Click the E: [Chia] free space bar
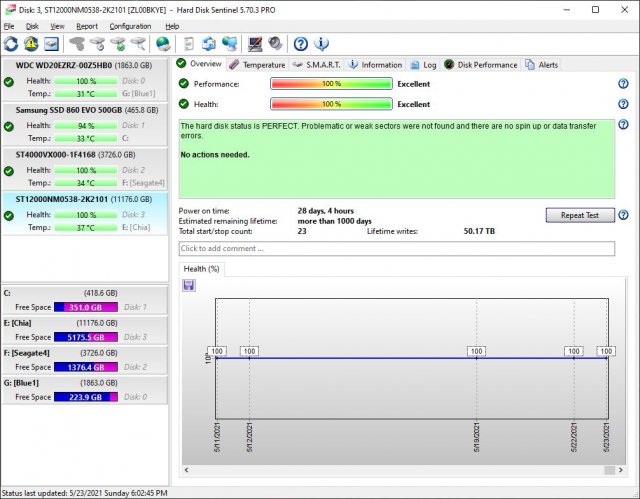Image resolution: width=640 pixels, height=499 pixels. [86, 338]
